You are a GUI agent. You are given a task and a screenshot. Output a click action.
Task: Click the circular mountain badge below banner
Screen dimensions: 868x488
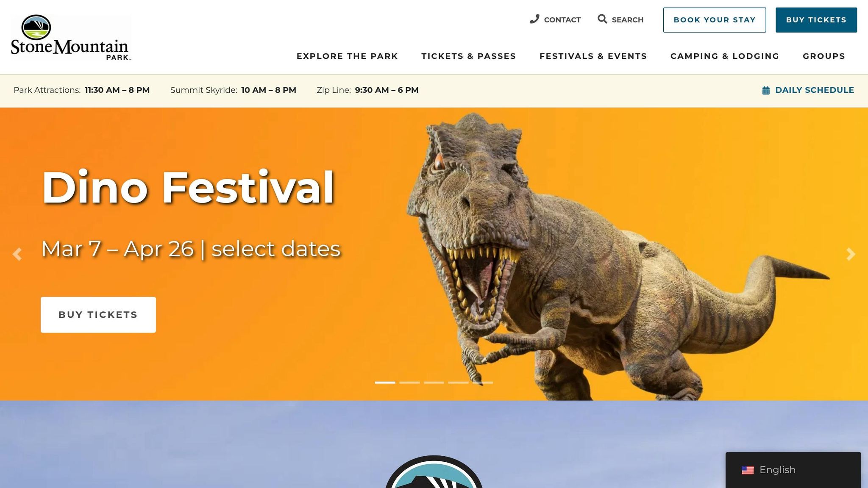click(434, 472)
